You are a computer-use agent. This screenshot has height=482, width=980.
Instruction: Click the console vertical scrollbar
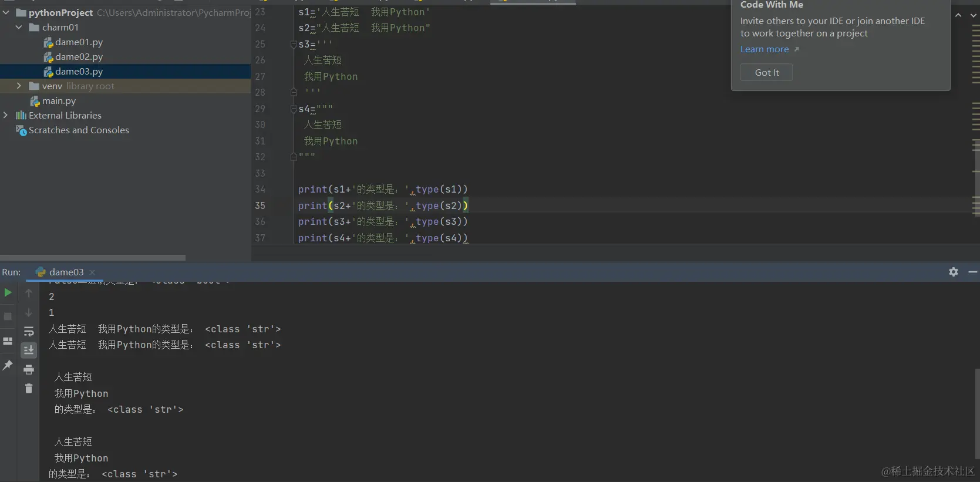(976, 414)
